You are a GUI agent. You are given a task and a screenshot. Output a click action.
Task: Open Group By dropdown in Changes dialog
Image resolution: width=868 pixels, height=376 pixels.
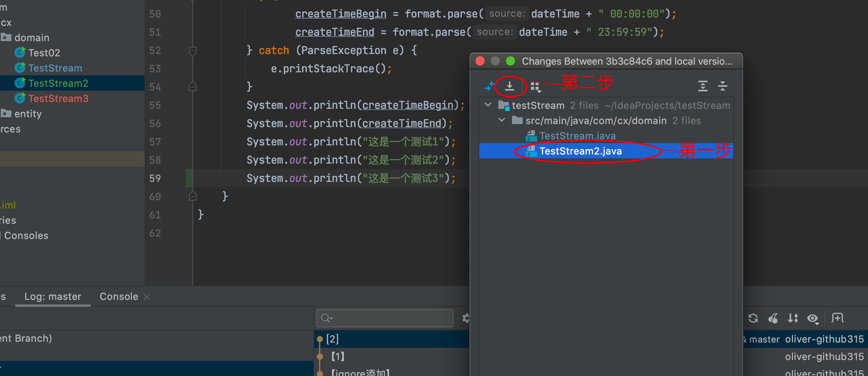pos(536,87)
